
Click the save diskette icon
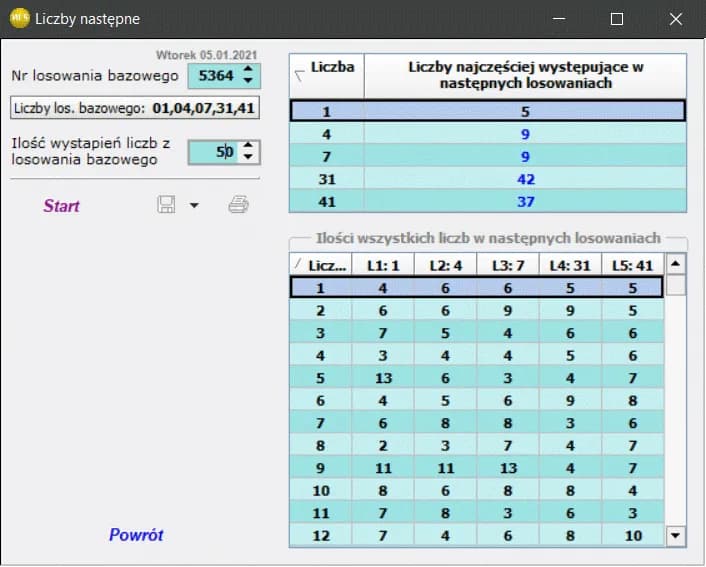[166, 205]
